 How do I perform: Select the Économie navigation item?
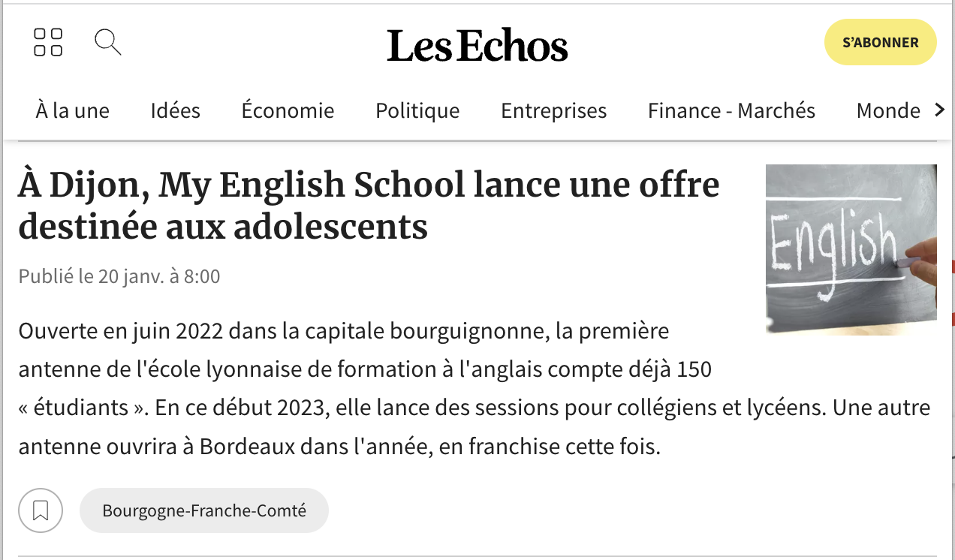pos(288,110)
